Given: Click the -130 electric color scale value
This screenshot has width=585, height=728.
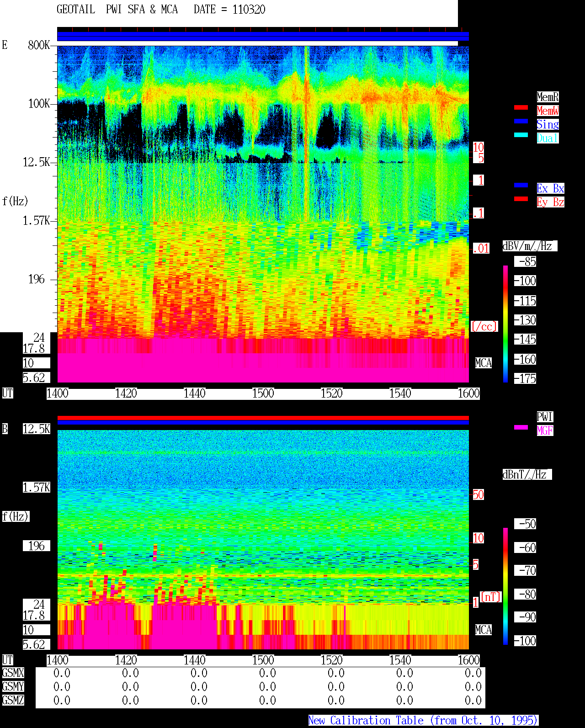Looking at the screenshot, I should 525,320.
